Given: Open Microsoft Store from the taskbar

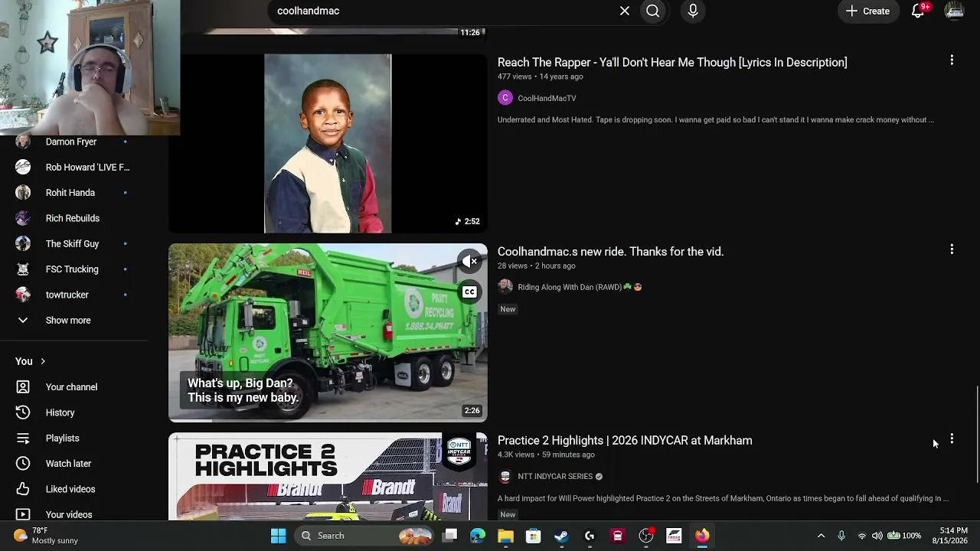Looking at the screenshot, I should tap(534, 536).
